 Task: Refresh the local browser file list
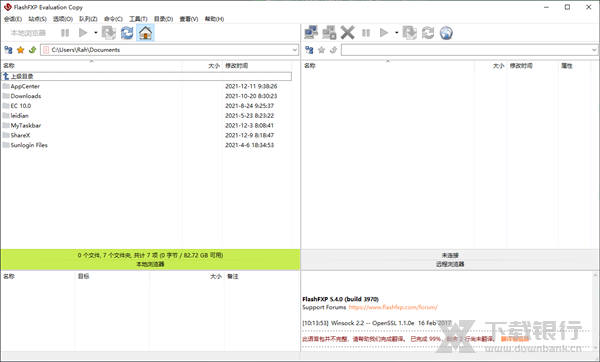tap(127, 33)
